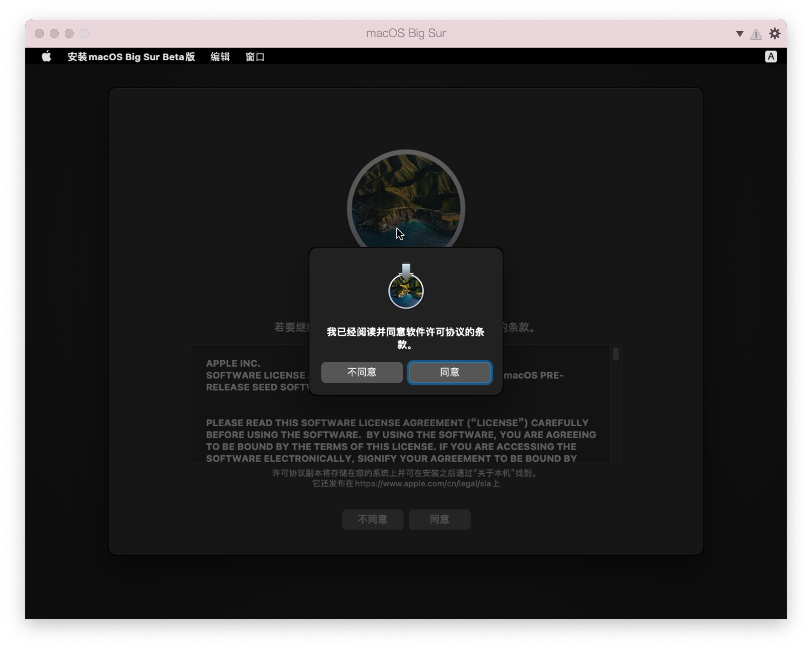
Task: Click the 不同意 button below the license text
Action: click(x=372, y=520)
